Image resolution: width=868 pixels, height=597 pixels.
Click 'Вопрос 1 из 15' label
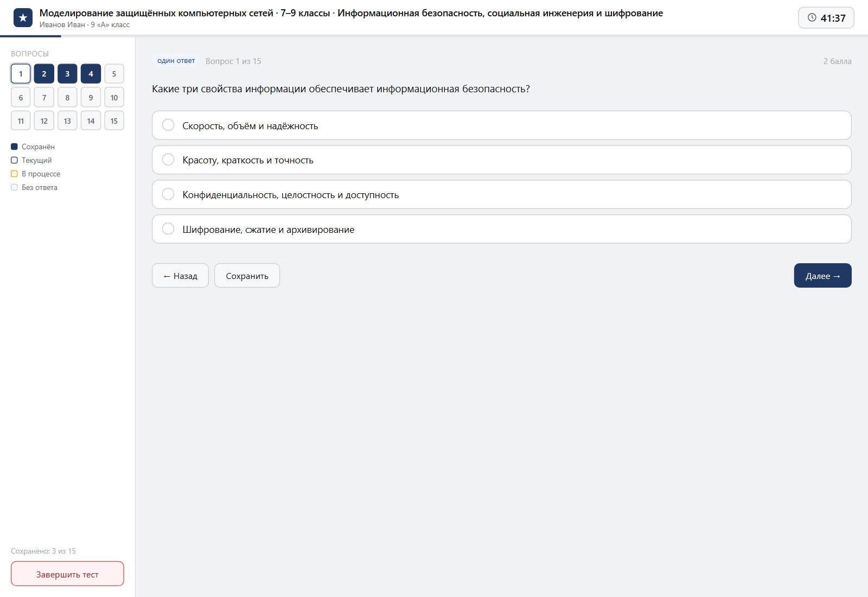[x=233, y=61]
